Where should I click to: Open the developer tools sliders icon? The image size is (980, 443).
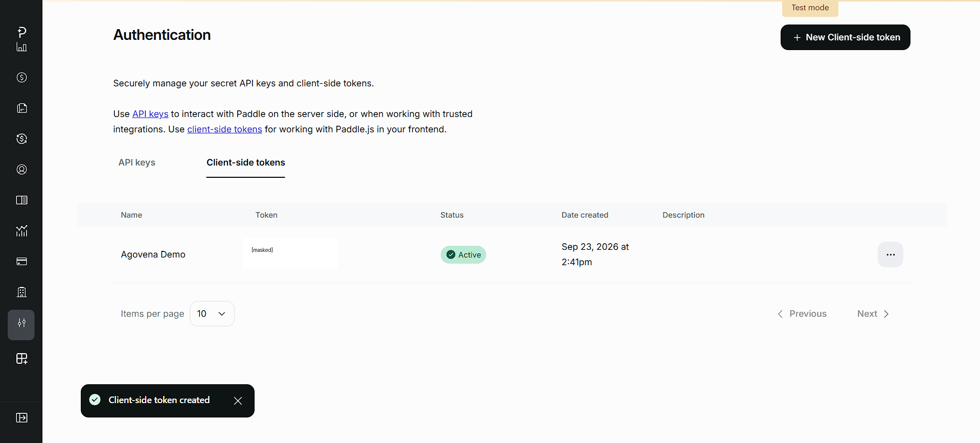click(21, 324)
